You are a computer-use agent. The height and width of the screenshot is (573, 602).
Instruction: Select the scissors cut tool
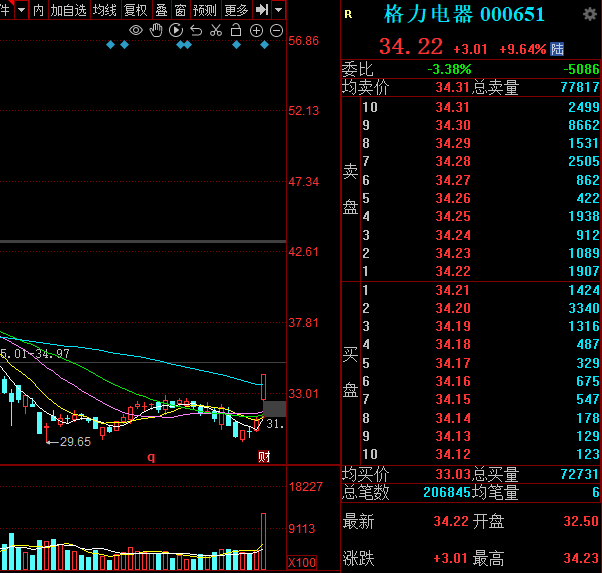[216, 30]
